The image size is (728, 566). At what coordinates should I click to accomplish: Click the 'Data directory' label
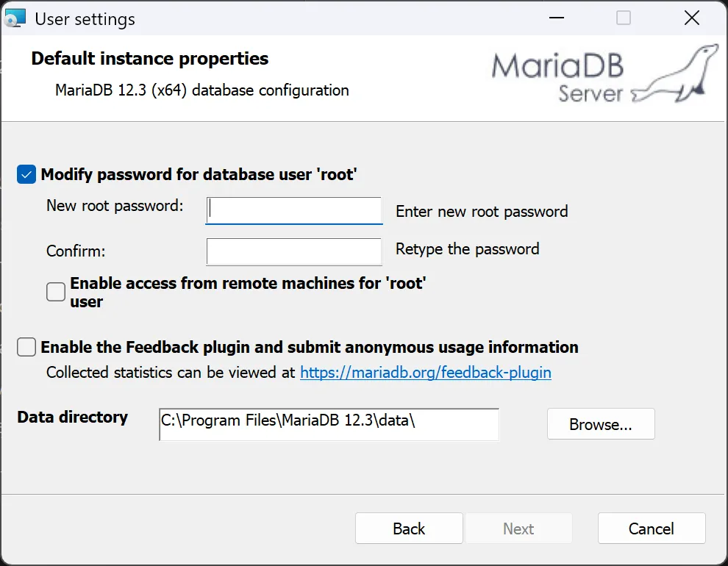(72, 417)
